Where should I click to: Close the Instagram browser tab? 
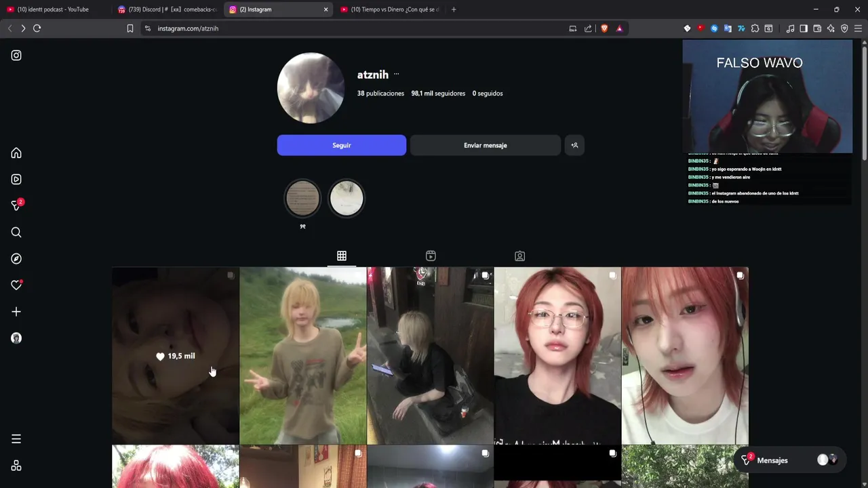pyautogui.click(x=325, y=9)
